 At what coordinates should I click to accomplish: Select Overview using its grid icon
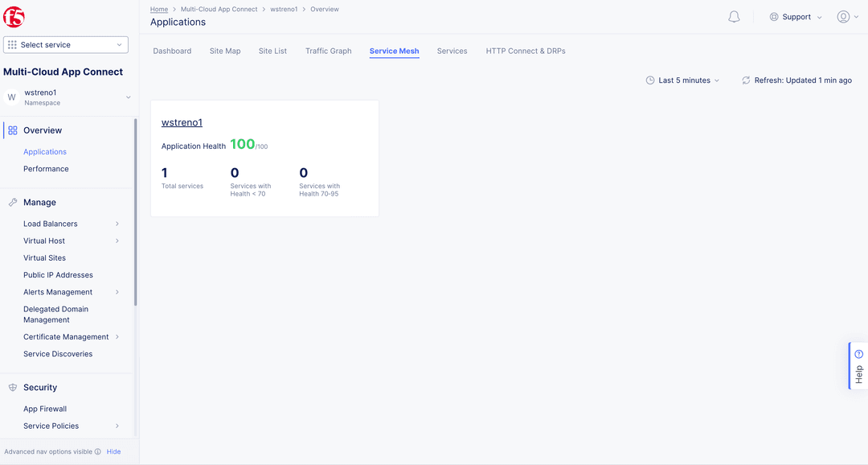point(11,130)
